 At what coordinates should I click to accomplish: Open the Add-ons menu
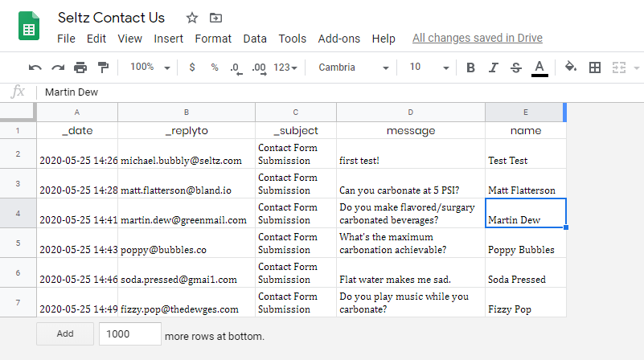click(338, 39)
